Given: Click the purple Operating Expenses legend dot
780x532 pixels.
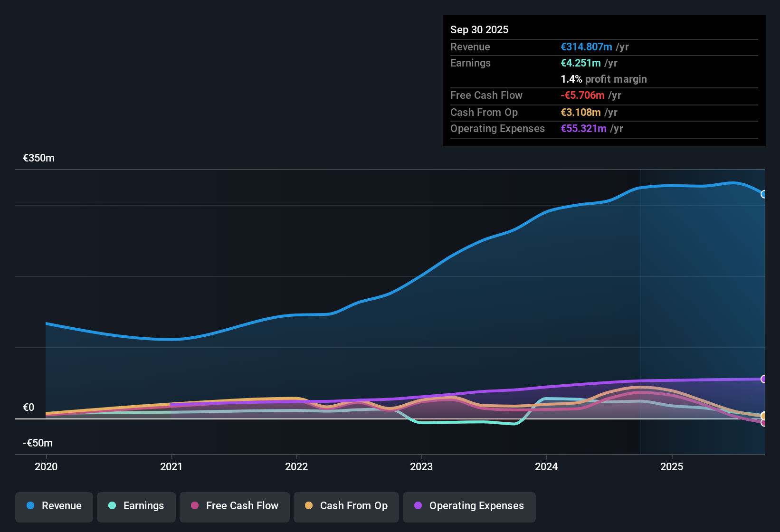Looking at the screenshot, I should click(418, 505).
